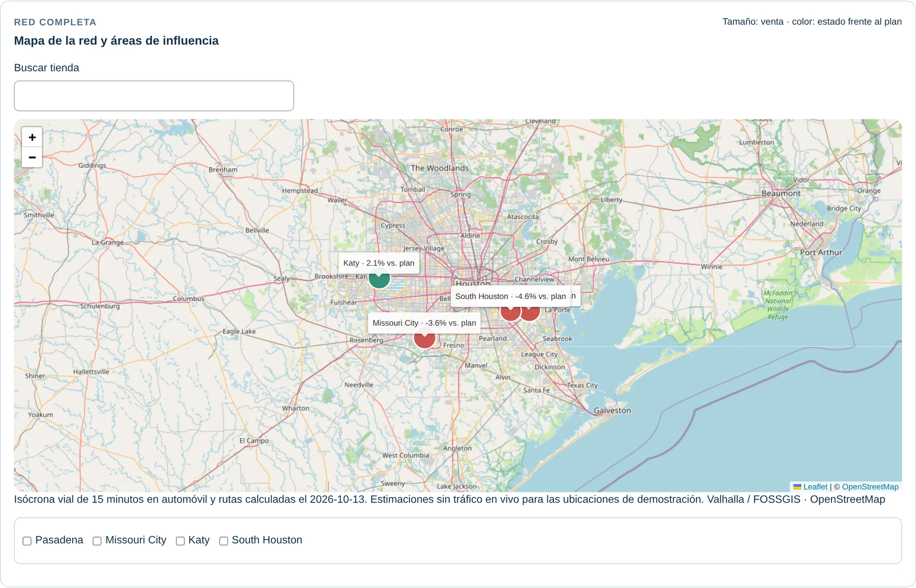The height and width of the screenshot is (588, 916).
Task: Click the Beaumont label on the map
Action: [x=781, y=193]
